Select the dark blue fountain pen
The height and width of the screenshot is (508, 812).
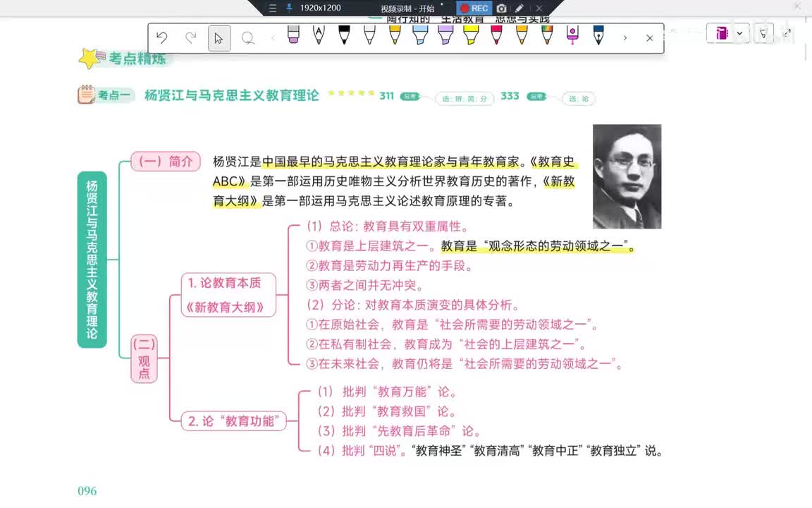(x=598, y=35)
